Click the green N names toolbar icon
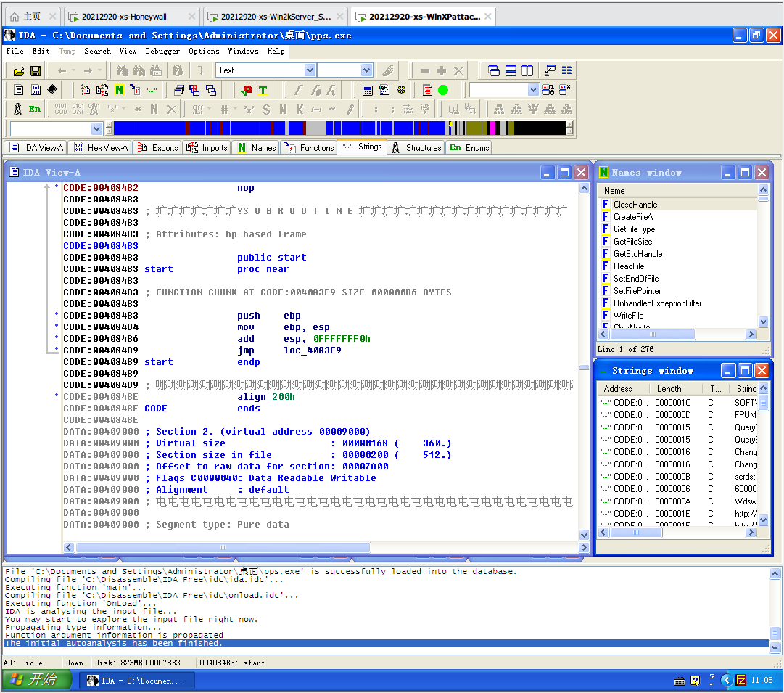Screen dimensions: 784x693 point(119,90)
